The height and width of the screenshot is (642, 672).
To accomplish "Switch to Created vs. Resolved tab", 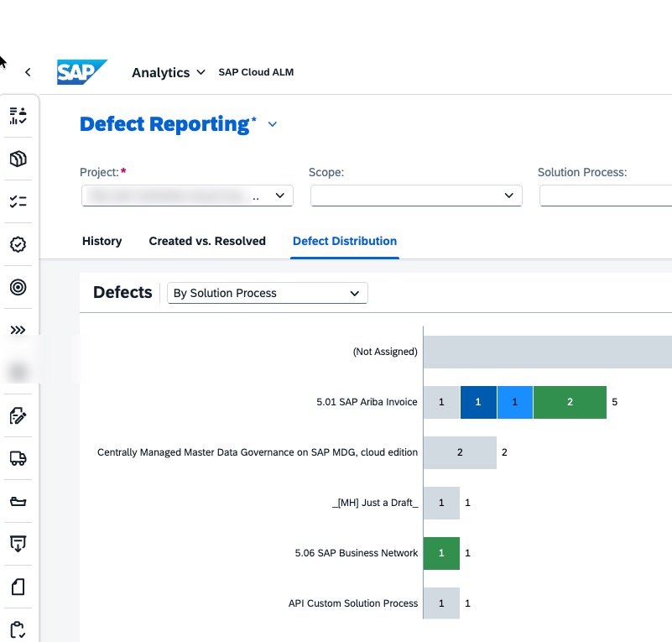I will coord(207,241).
